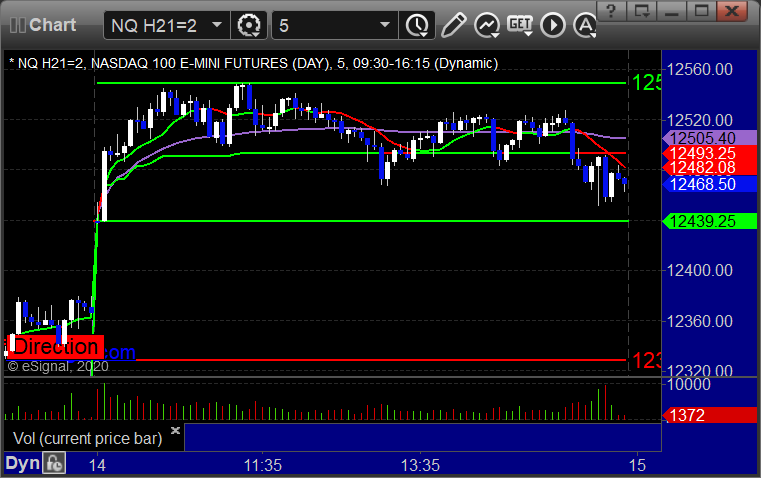Open the time template clock icon
761x478 pixels.
(x=417, y=25)
